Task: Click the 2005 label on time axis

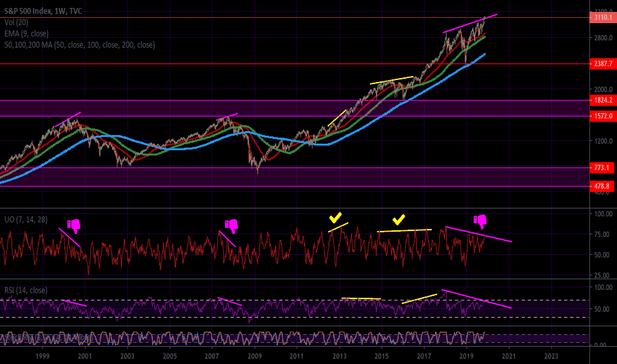Action: click(169, 356)
